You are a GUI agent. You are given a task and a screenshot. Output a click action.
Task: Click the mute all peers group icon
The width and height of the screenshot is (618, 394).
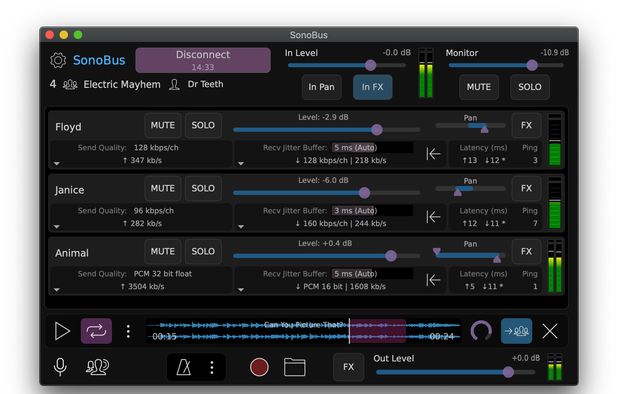pyautogui.click(x=97, y=367)
